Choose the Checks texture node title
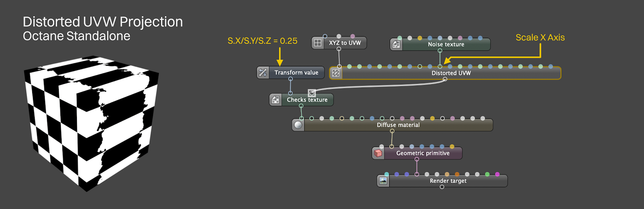The height and width of the screenshot is (209, 644). pyautogui.click(x=307, y=100)
